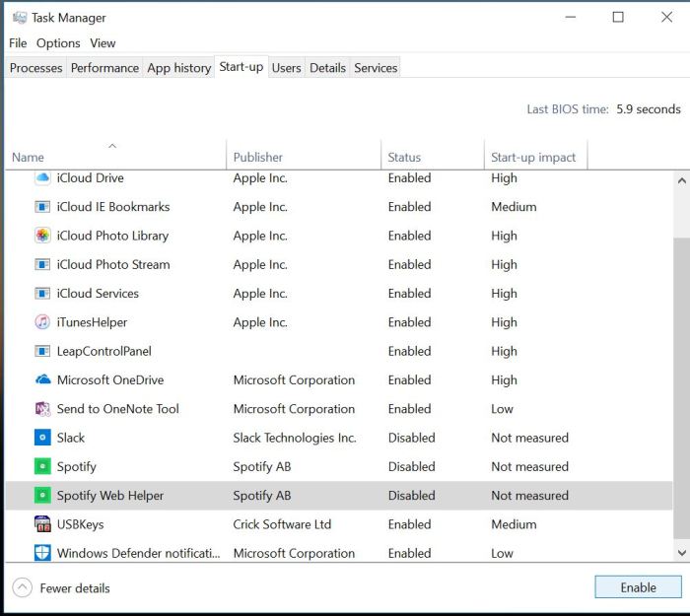Open the Options menu
The height and width of the screenshot is (616, 690).
tap(58, 43)
